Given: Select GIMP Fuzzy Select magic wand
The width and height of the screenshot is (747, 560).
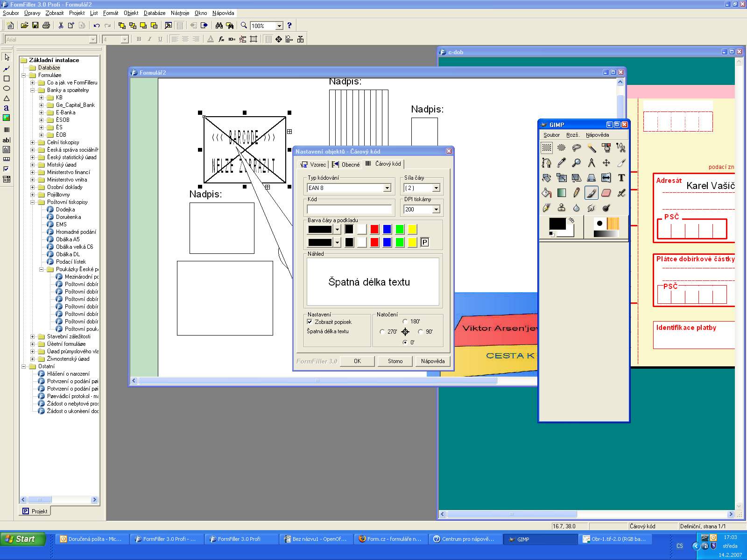Looking at the screenshot, I should click(x=591, y=148).
